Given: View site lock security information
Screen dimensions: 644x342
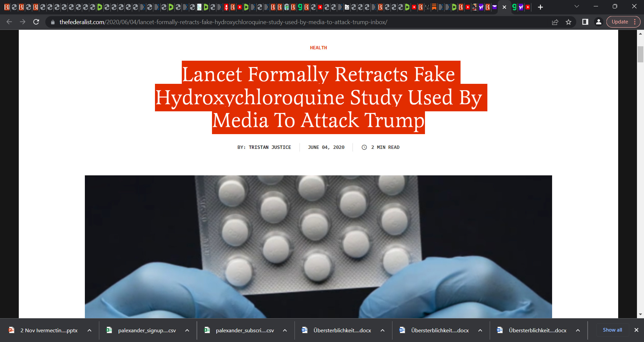Looking at the screenshot, I should (53, 22).
